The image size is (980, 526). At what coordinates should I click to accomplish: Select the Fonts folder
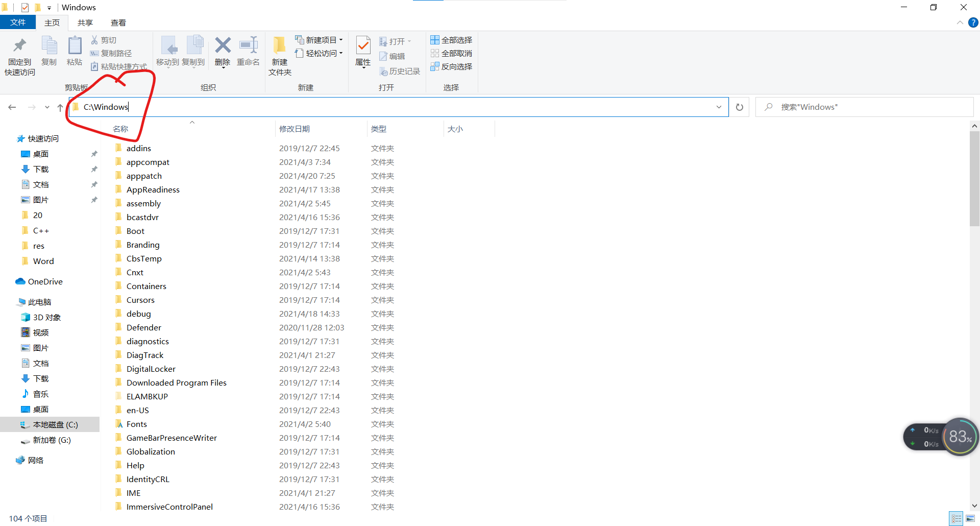[136, 424]
